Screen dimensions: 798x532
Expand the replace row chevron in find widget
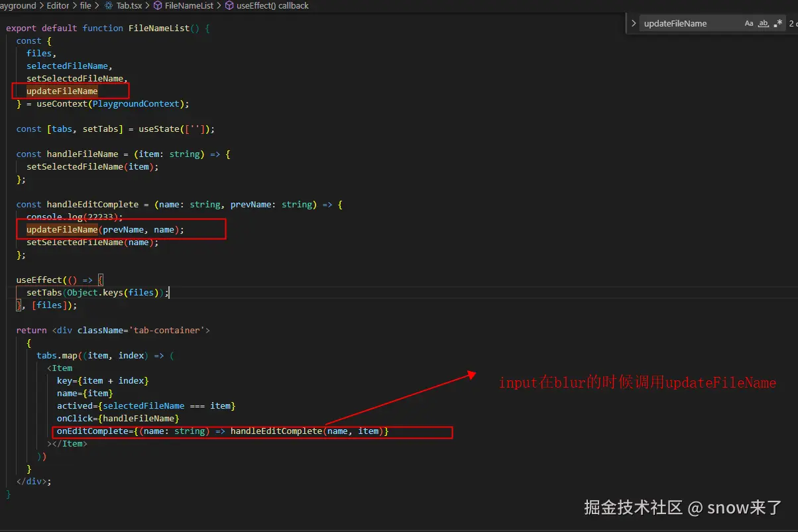point(634,23)
